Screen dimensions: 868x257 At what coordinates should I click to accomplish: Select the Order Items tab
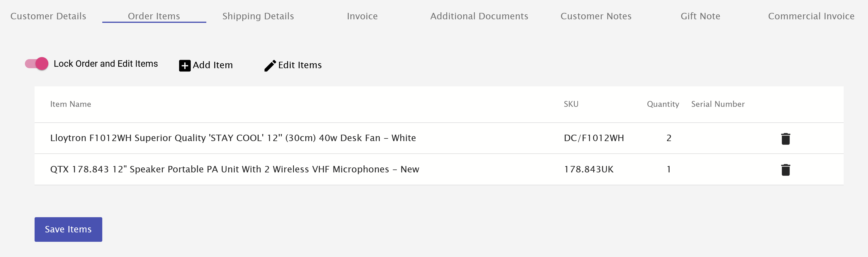click(154, 16)
